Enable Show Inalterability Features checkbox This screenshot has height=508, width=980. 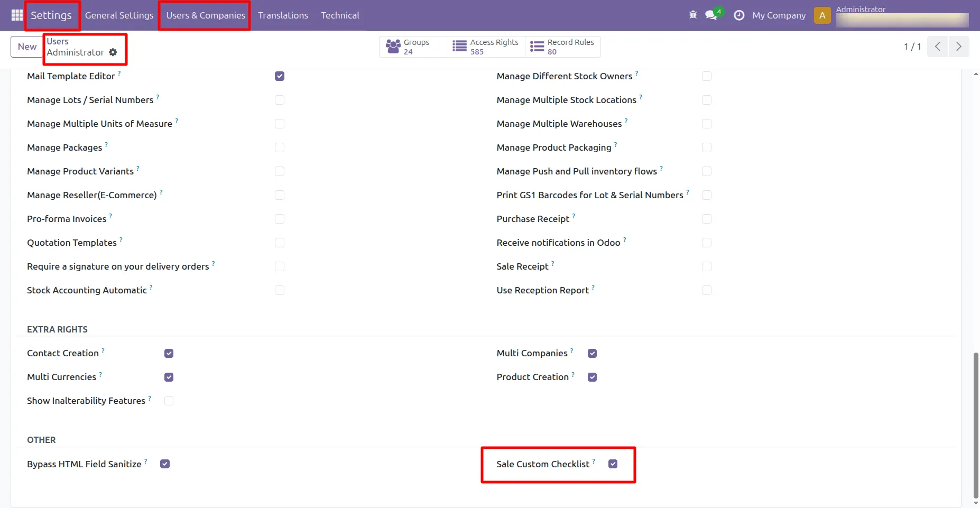click(169, 401)
